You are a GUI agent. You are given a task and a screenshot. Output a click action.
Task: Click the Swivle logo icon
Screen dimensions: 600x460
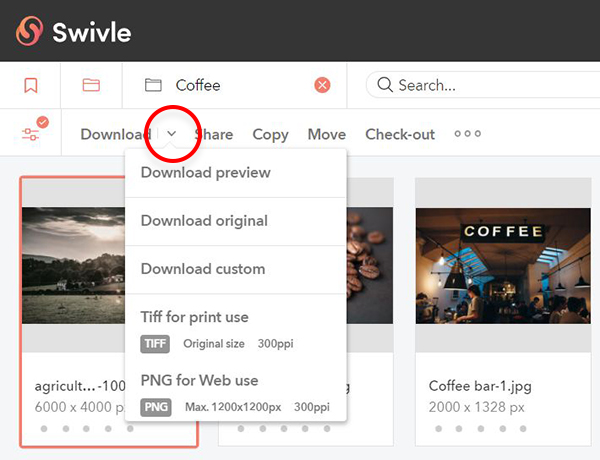29,31
